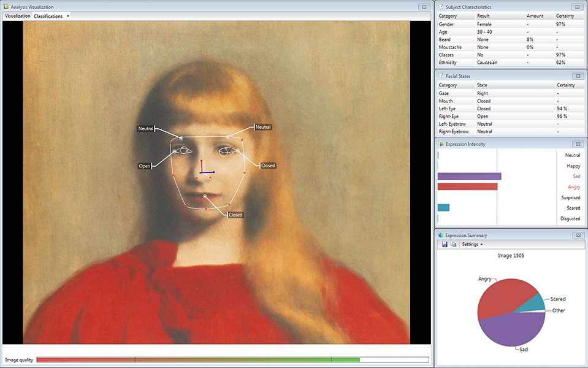
Task: Click the '30 - 40' age result
Action: coord(484,32)
